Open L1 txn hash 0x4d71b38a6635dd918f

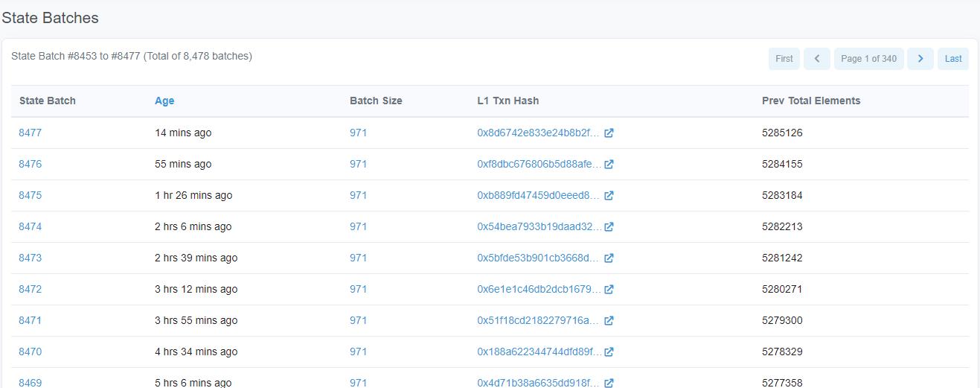538,383
